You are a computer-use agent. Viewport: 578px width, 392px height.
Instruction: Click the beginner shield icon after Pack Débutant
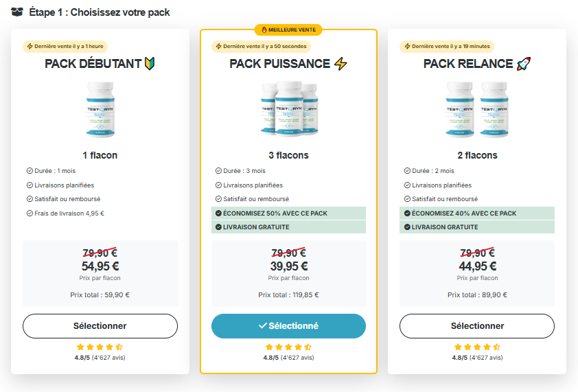(x=150, y=64)
